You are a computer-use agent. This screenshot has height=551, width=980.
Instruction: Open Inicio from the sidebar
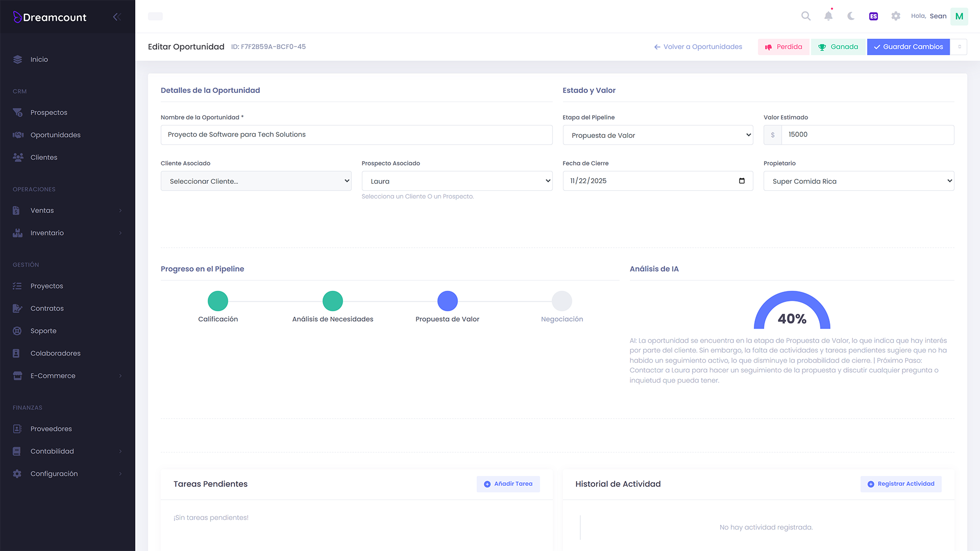pos(39,59)
